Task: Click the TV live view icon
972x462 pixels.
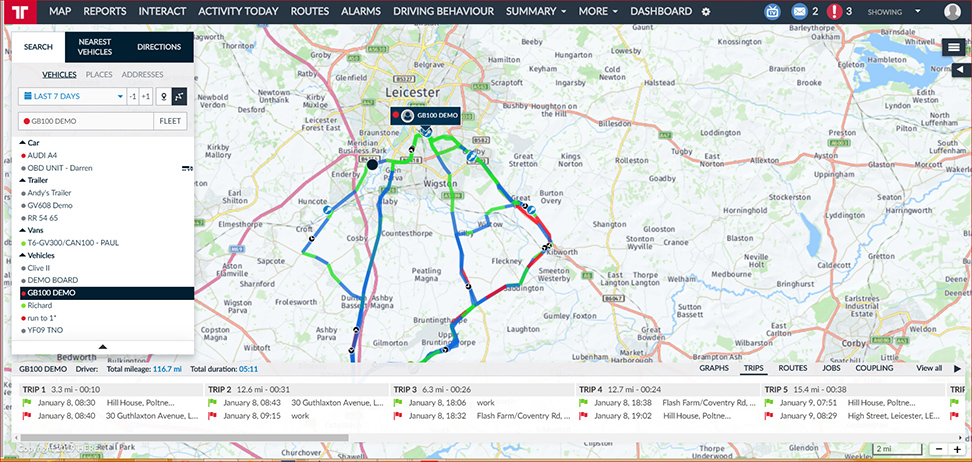Action: 772,12
